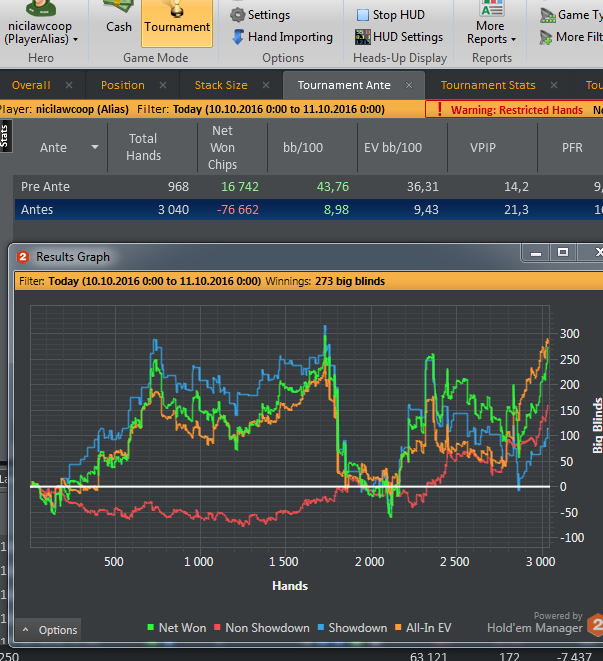Viewport: 603px width, 661px height.
Task: Open HUD Settings
Action: tap(399, 37)
